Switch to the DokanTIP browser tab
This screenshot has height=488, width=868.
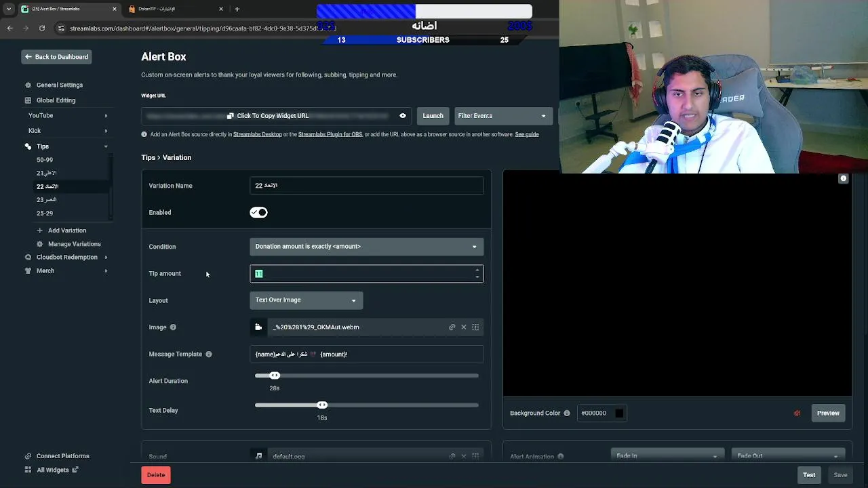pos(175,9)
